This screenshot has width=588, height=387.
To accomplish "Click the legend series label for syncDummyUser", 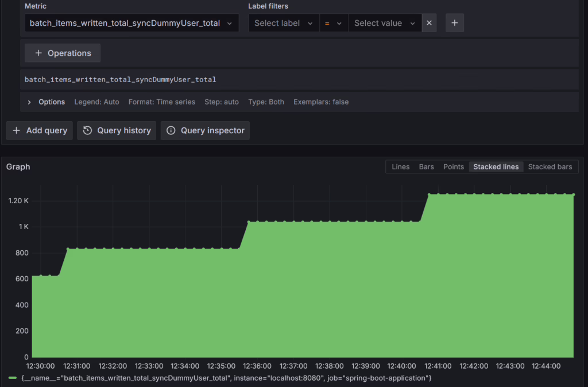I will (x=226, y=378).
